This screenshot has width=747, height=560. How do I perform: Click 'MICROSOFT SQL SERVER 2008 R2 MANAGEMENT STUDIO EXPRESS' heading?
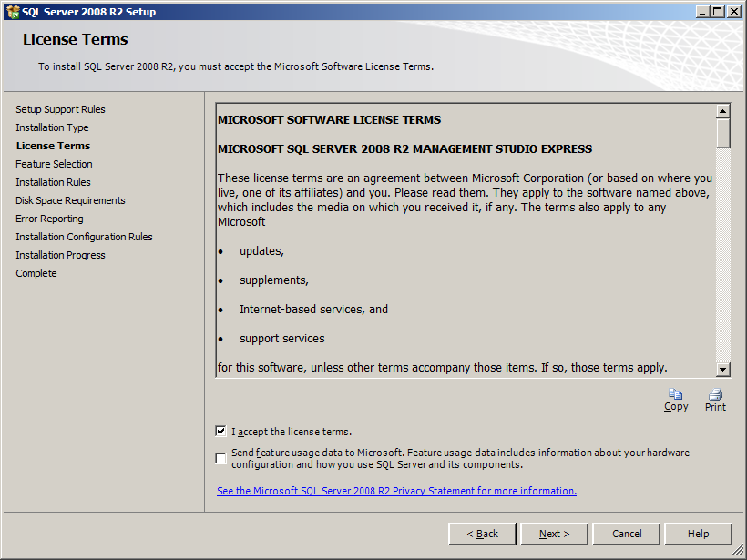(405, 149)
